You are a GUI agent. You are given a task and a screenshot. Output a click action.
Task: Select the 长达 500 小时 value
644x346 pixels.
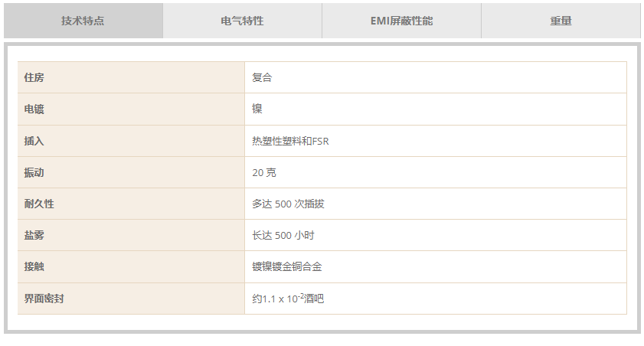pos(283,235)
